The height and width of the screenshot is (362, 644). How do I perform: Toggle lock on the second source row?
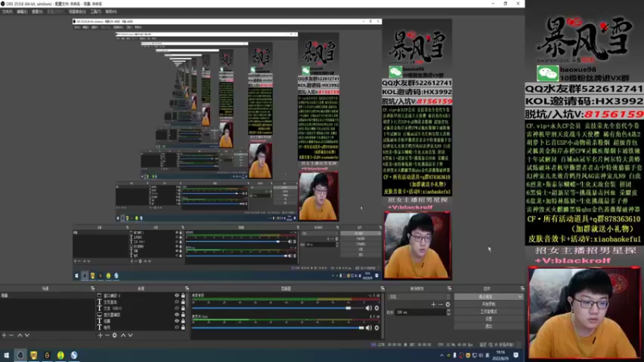184,302
